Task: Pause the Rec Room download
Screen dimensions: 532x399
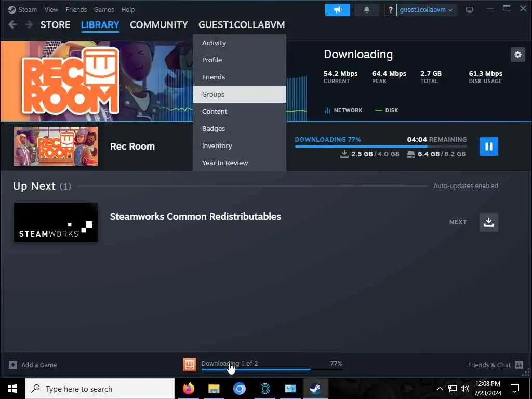Action: (488, 146)
